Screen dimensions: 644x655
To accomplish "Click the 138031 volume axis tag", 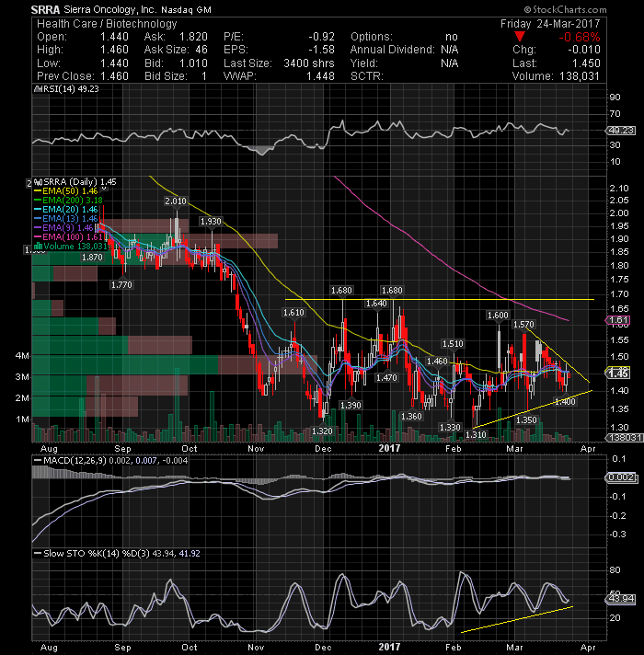I will (624, 437).
